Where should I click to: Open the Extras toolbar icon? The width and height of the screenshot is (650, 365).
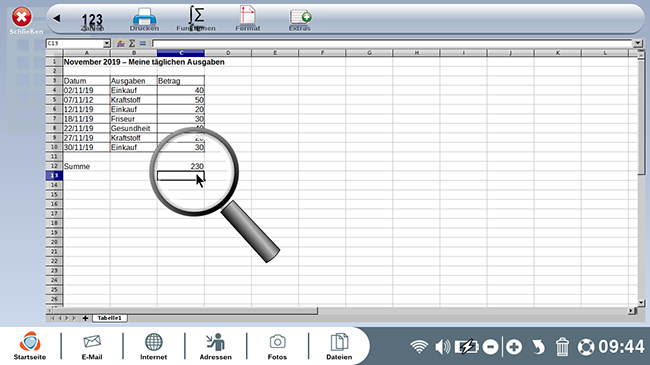(x=300, y=19)
